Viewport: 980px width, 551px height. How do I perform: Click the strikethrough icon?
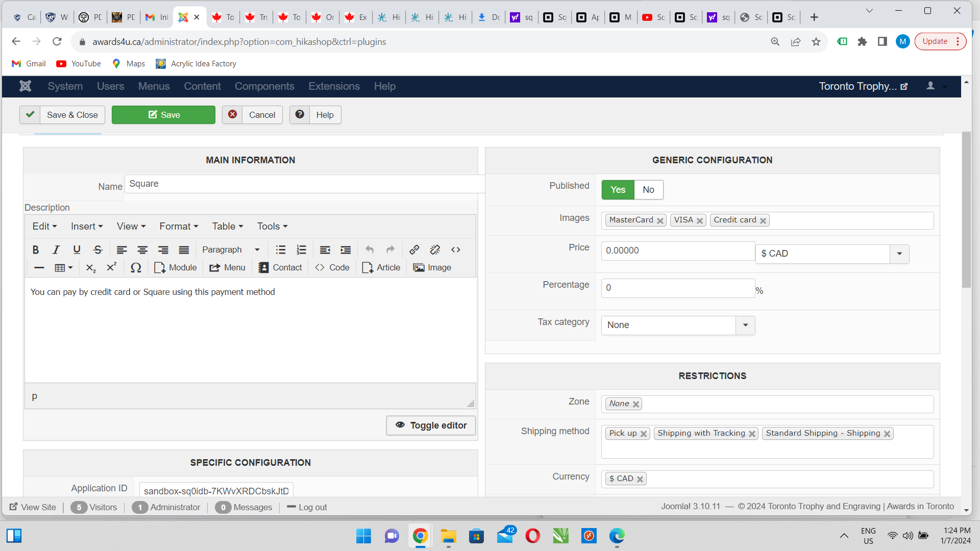97,249
